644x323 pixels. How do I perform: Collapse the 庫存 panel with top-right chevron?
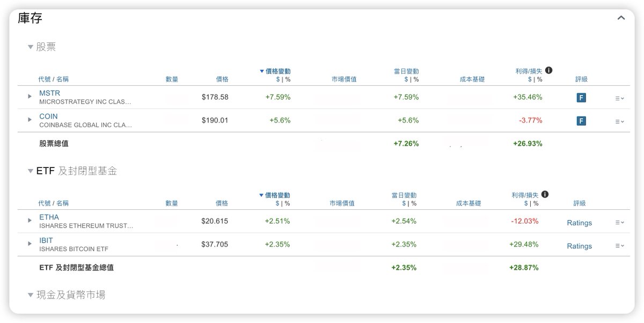pyautogui.click(x=621, y=18)
